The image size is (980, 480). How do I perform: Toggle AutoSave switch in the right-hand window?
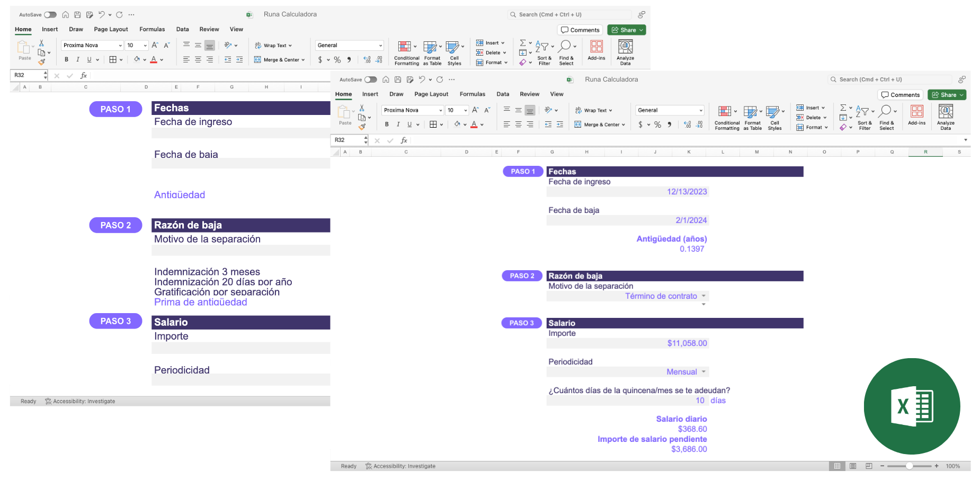pos(370,79)
